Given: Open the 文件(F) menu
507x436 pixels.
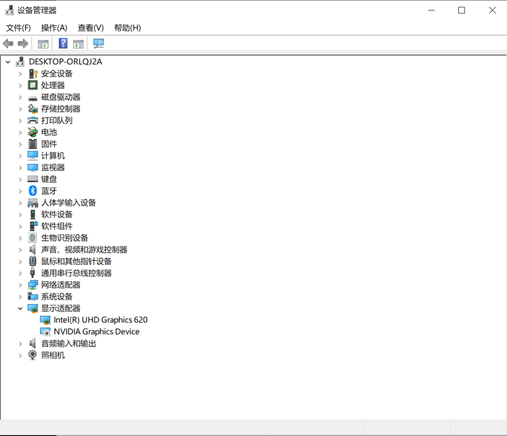Looking at the screenshot, I should pos(18,28).
